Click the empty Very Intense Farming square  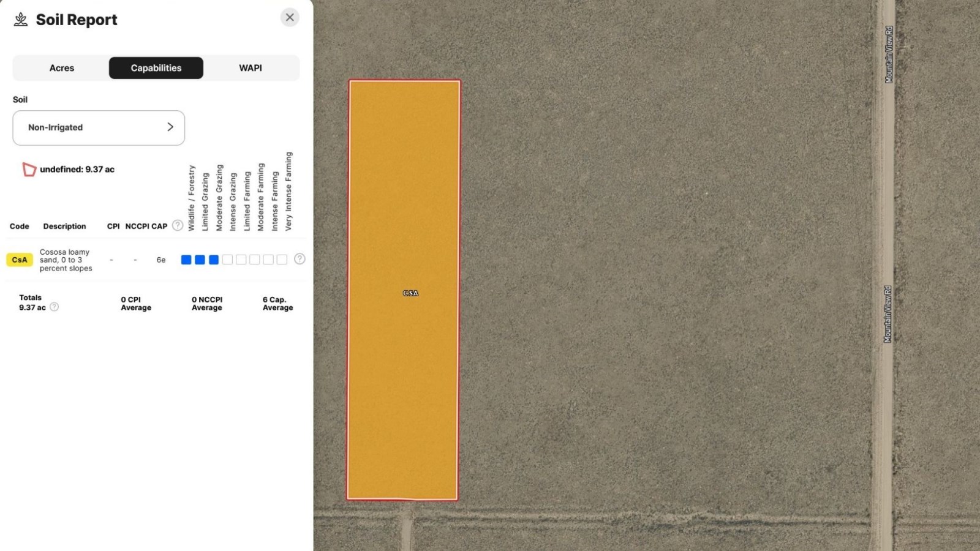pos(282,260)
